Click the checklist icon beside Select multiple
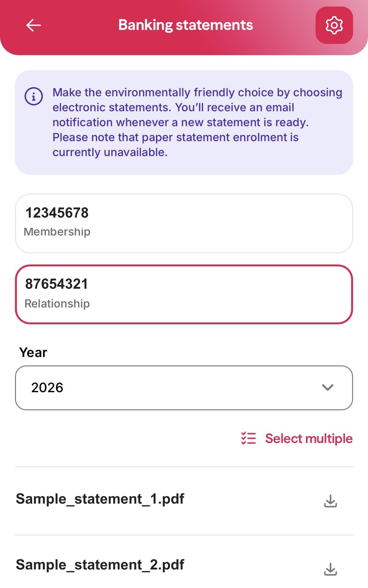The width and height of the screenshot is (368, 588). (x=248, y=438)
